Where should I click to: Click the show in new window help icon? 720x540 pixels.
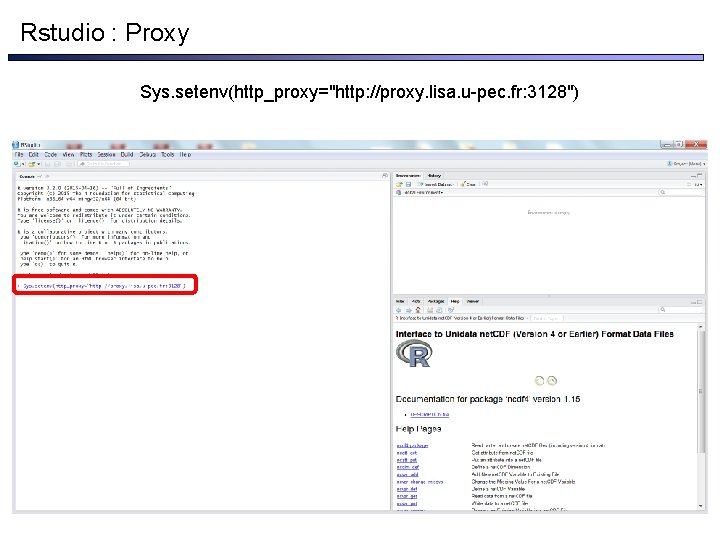click(x=439, y=310)
